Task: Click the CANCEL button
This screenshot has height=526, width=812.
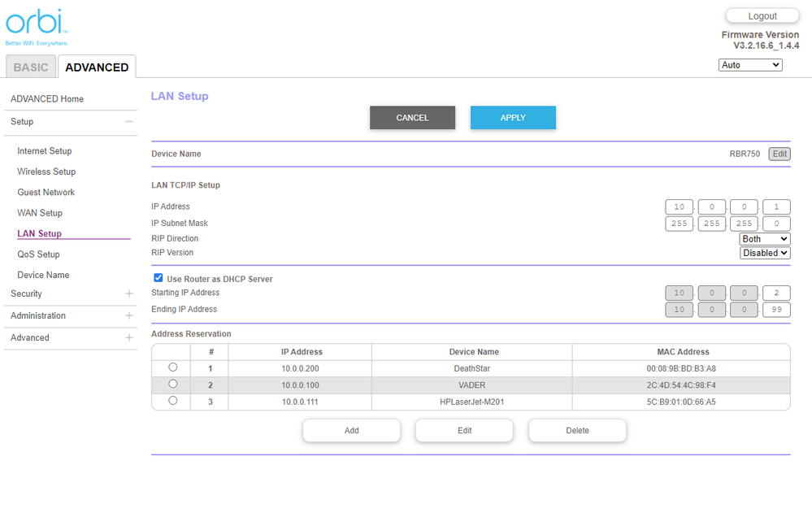Action: pos(412,118)
